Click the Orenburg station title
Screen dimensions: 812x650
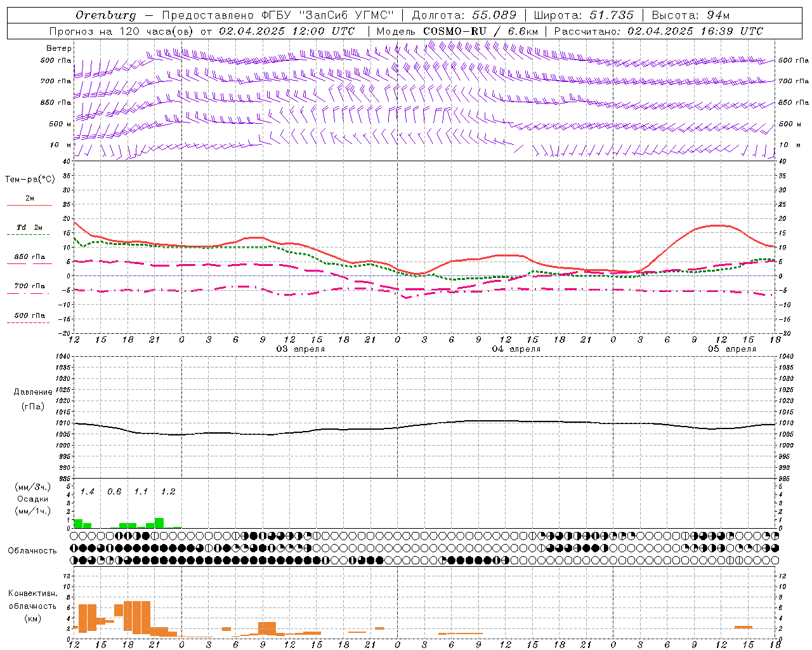click(106, 15)
